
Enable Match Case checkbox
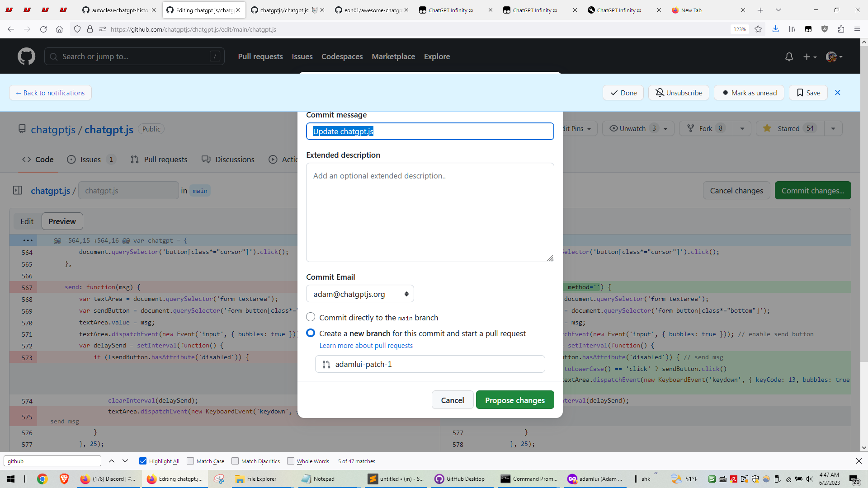coord(190,461)
